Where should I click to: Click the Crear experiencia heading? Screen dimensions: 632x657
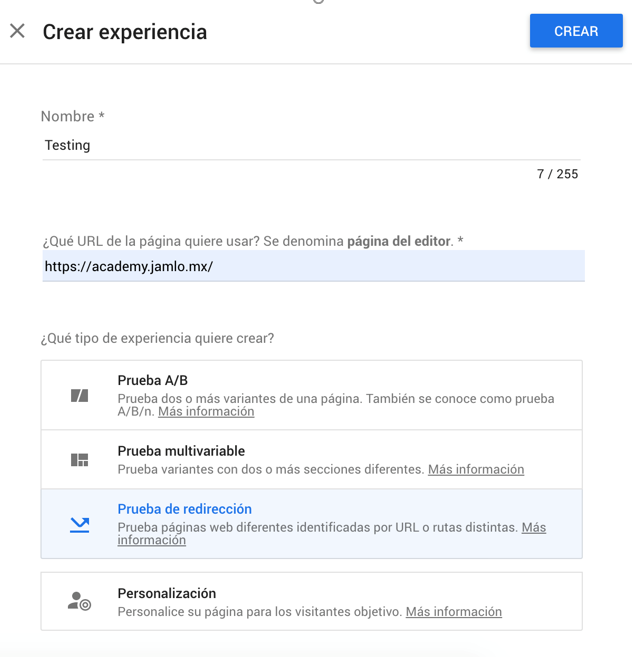(125, 32)
